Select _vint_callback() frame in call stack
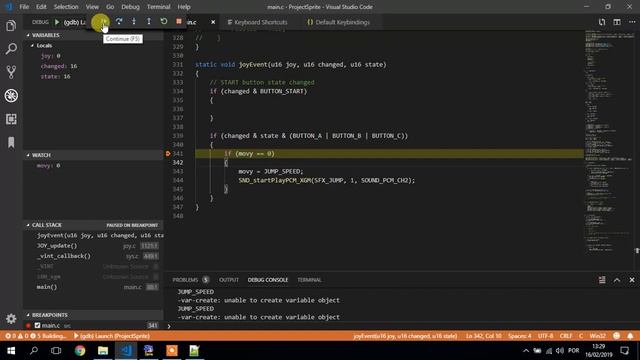Viewport: 640px width, 360px height. tap(93, 256)
